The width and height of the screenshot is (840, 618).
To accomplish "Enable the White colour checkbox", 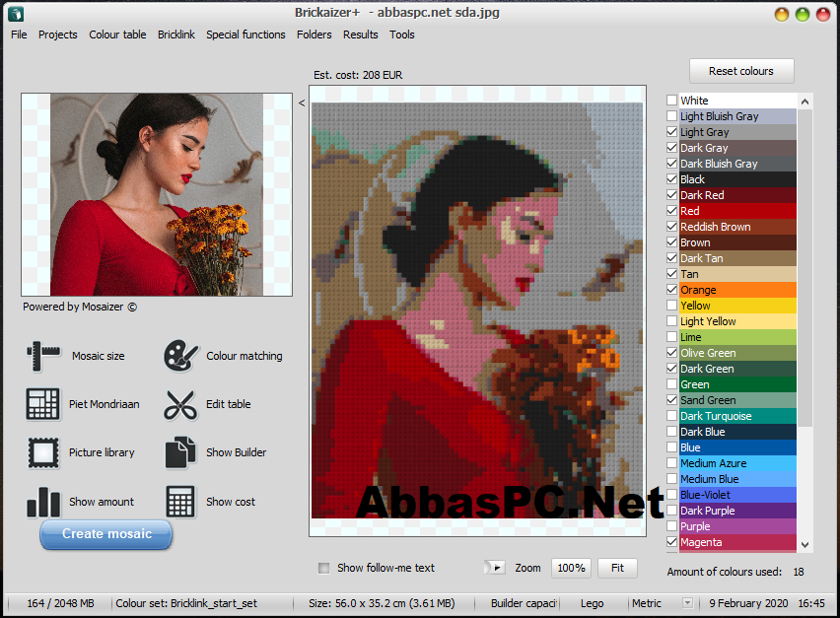I will (671, 101).
